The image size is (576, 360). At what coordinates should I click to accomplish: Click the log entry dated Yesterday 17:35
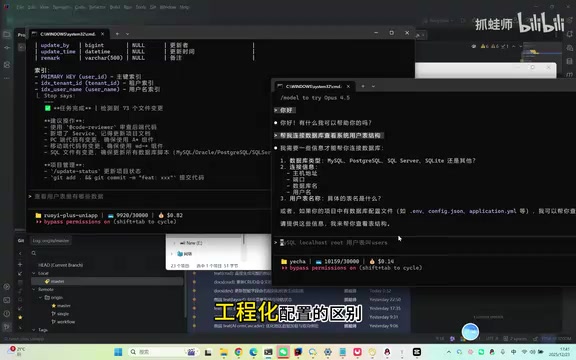tap(300, 309)
